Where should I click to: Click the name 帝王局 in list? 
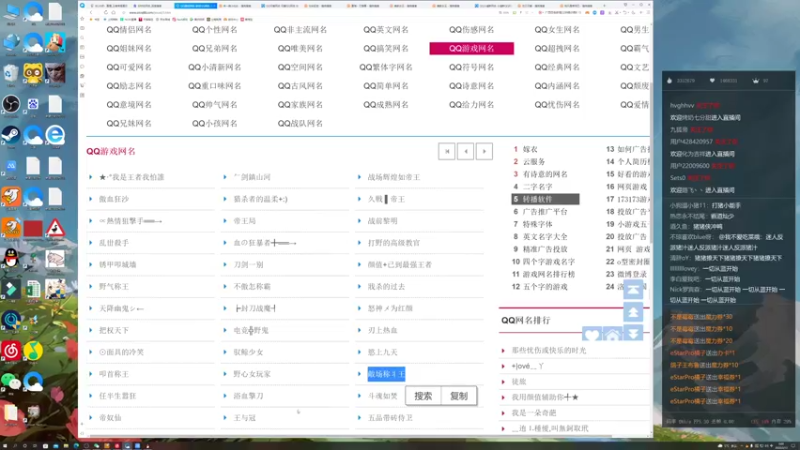(x=244, y=221)
